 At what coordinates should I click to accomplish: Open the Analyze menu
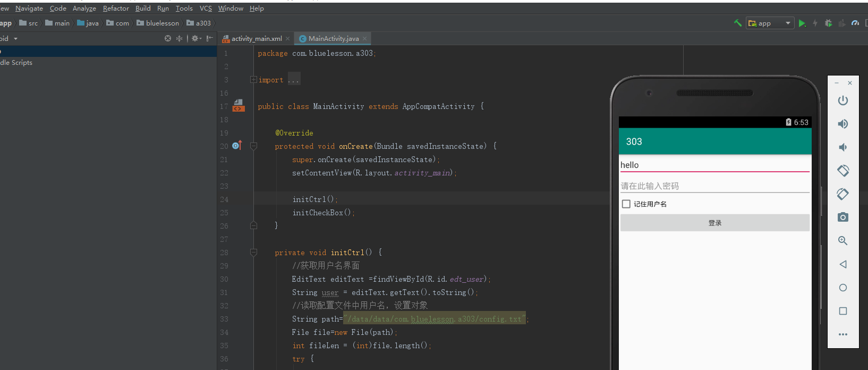point(84,9)
